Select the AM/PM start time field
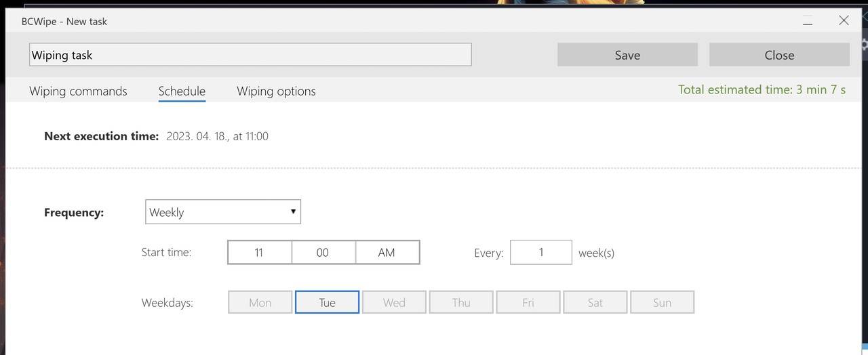868x355 pixels. [x=387, y=252]
